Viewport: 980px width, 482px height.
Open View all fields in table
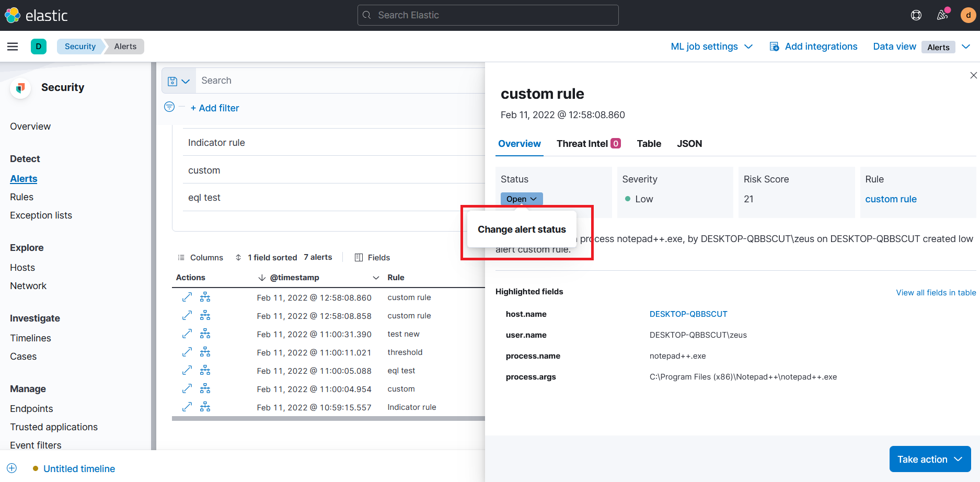[936, 292]
